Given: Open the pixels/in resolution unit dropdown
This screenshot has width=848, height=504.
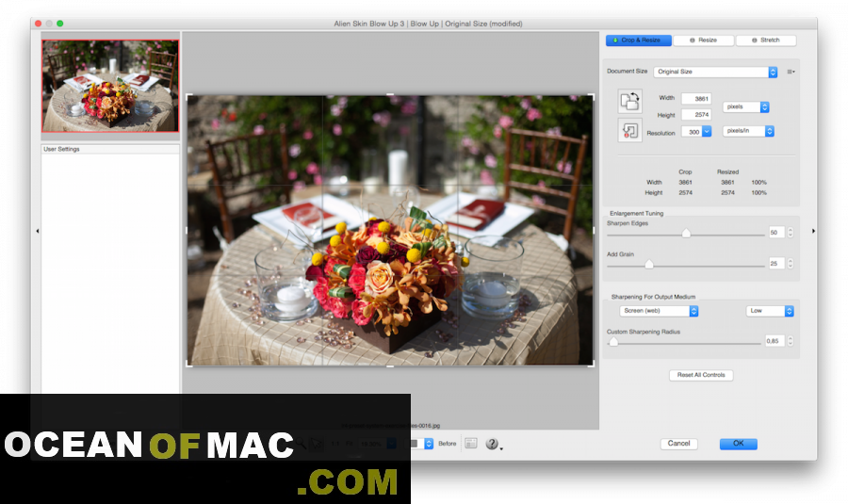Looking at the screenshot, I should tap(748, 131).
